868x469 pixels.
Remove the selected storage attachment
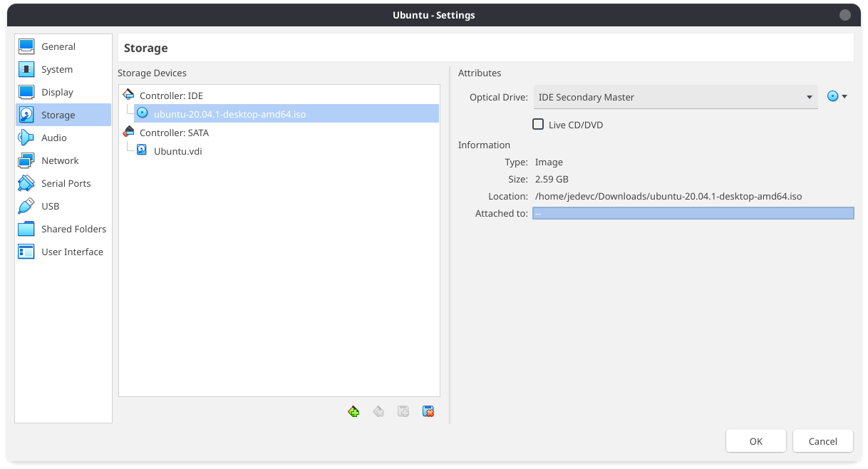[428, 411]
